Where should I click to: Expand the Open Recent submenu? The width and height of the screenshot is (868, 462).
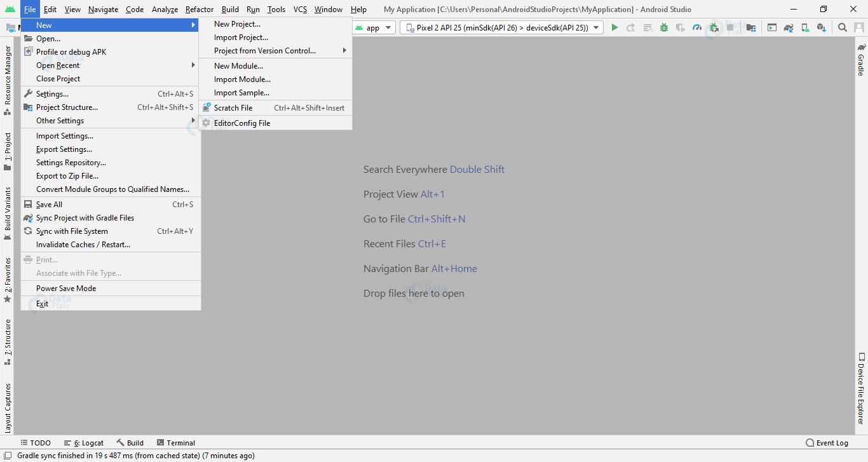point(111,65)
